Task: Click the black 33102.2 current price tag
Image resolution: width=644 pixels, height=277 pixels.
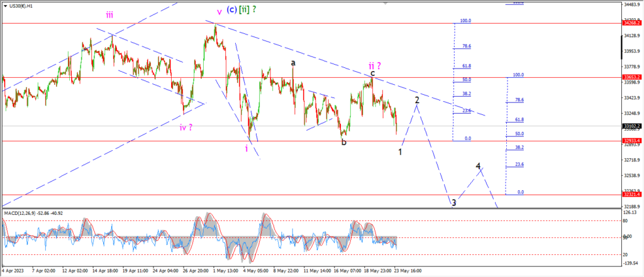Action: pos(632,126)
